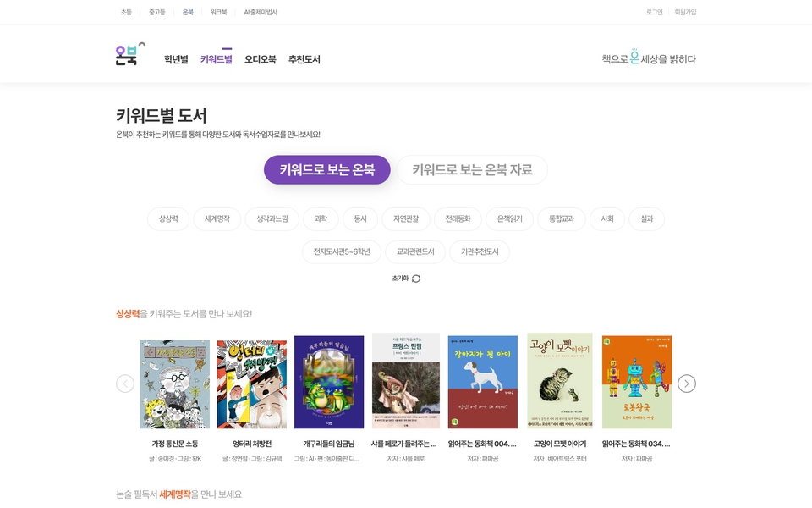The image size is (812, 508).
Task: Open the AI 출제마법사 top link
Action: pyautogui.click(x=261, y=12)
